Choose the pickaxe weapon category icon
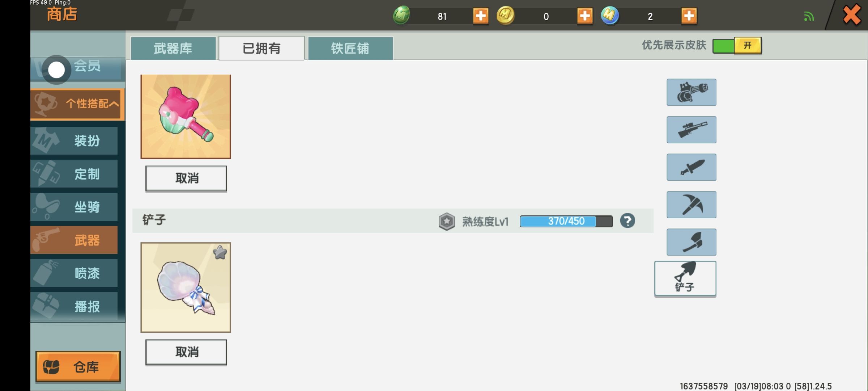868x391 pixels. click(691, 205)
